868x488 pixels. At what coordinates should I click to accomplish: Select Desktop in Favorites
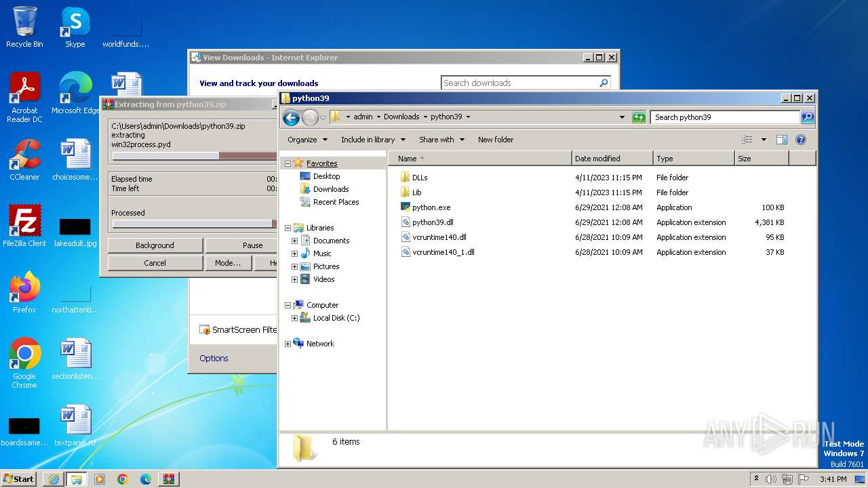(x=326, y=176)
